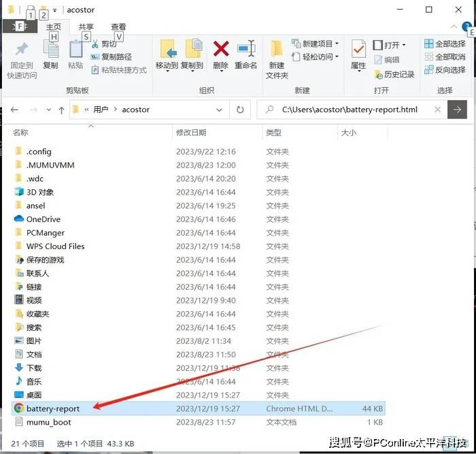Screen dimensions: 476x454
Task: Go forward with the right arrow
Action: click(x=33, y=110)
